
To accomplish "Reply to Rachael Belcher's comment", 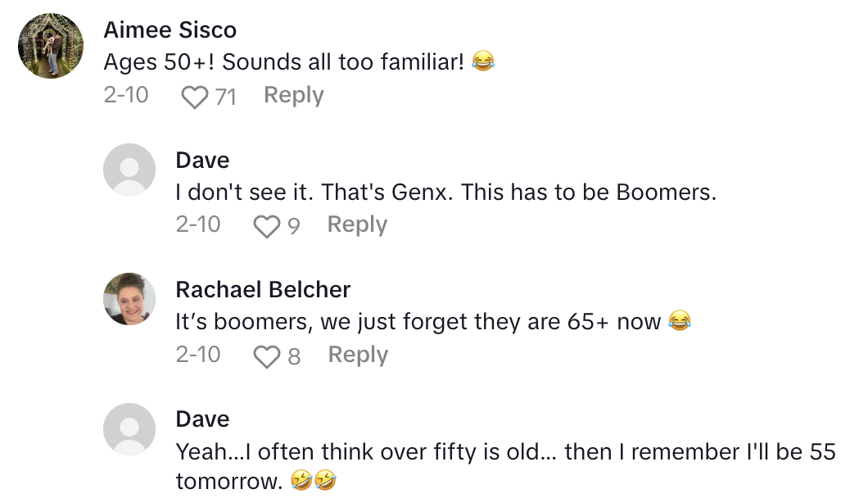I will [x=358, y=354].
